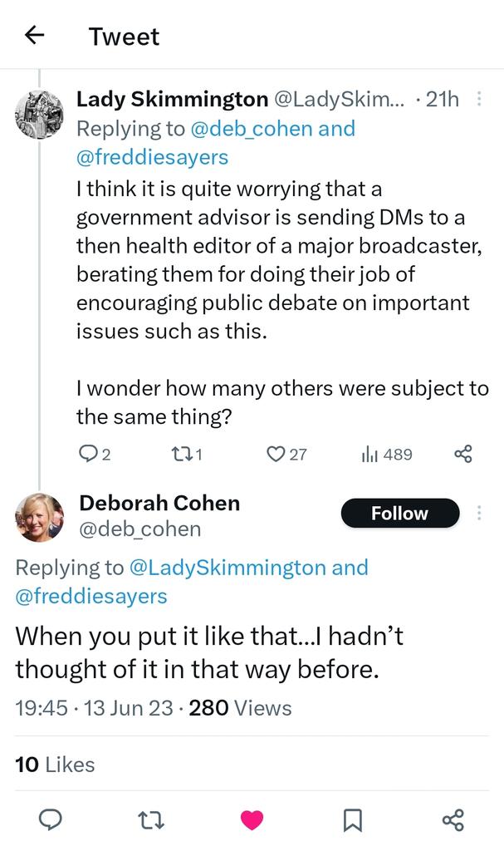Open @freddiesayers link in Lady Skimmington's reply
Screen dimensions: 504x851
[x=152, y=157]
